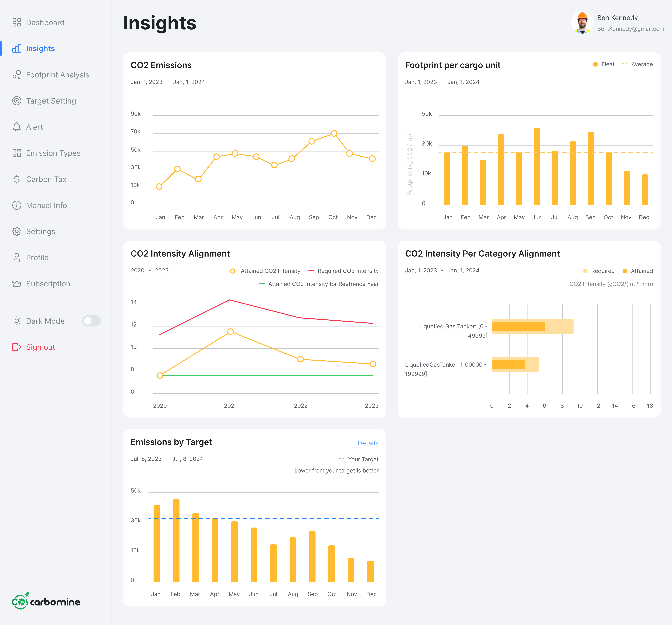Image resolution: width=672 pixels, height=625 pixels.
Task: Go to Target Setting page
Action: coord(51,101)
